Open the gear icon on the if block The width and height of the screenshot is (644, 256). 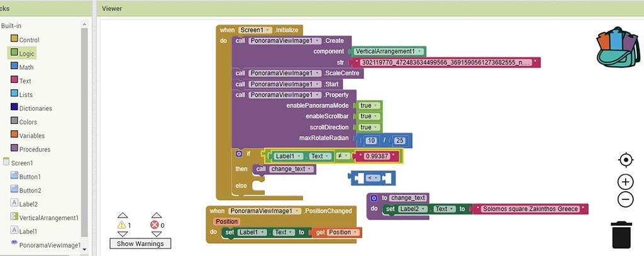pyautogui.click(x=239, y=153)
